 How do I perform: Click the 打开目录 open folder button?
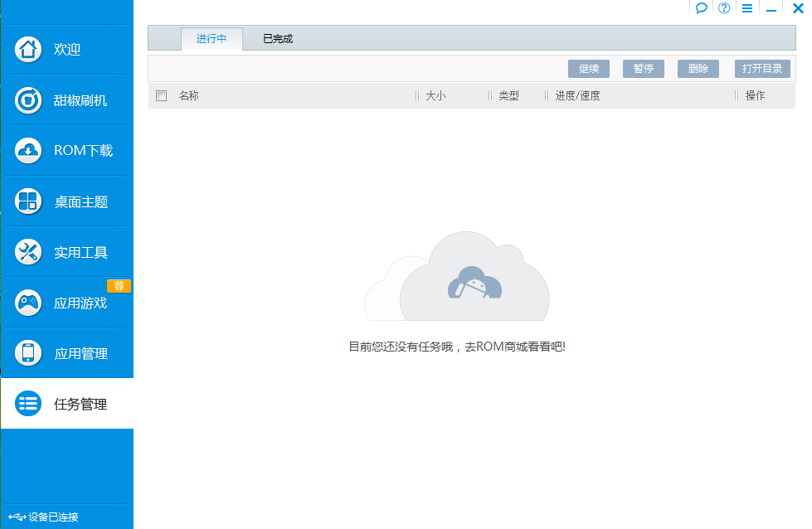point(762,69)
